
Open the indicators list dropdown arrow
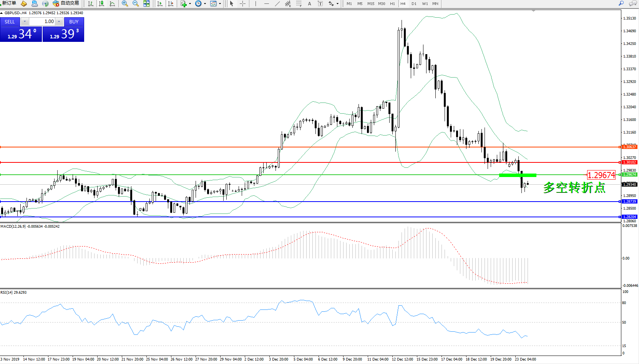click(x=190, y=4)
